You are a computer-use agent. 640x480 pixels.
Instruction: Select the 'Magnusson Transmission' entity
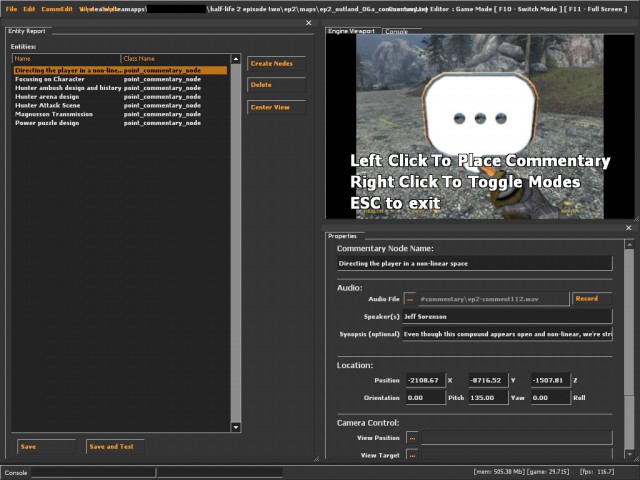pyautogui.click(x=120, y=114)
